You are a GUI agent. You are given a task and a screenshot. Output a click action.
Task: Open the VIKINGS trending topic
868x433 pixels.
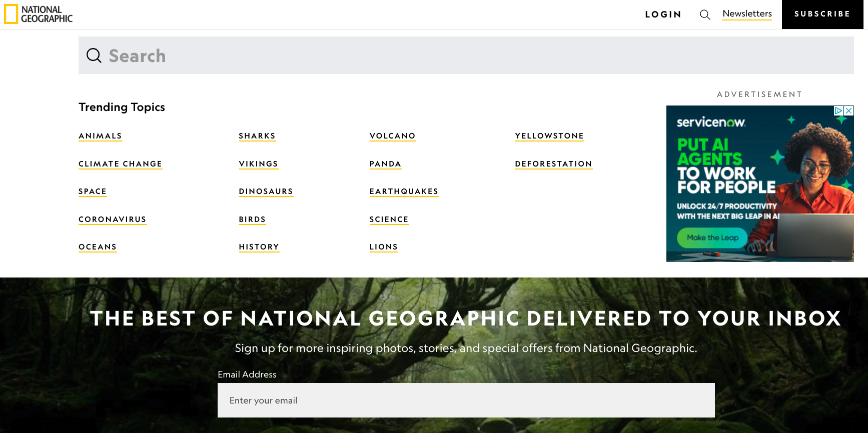[x=259, y=164]
